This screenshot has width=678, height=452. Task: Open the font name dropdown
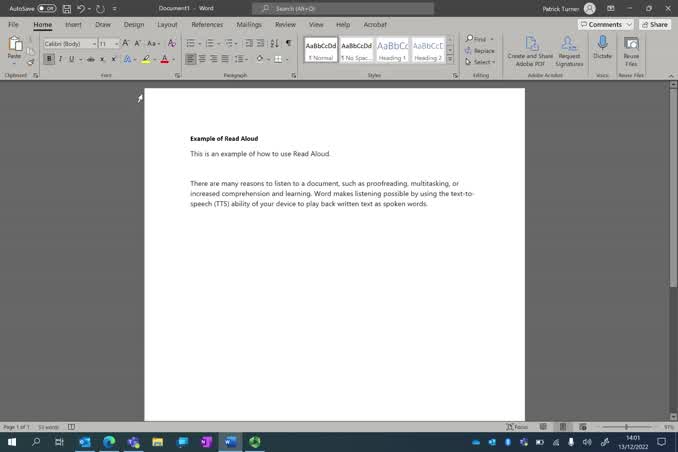(94, 44)
